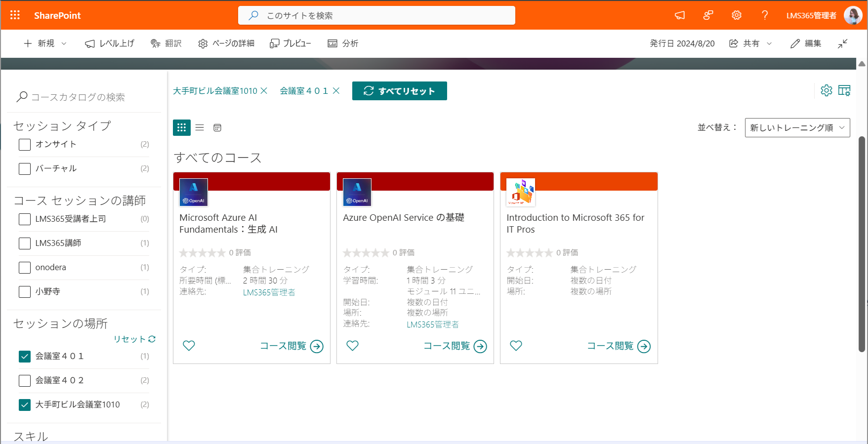Image resolution: width=868 pixels, height=444 pixels.
Task: Click the Azure OpenAI Service の基礎 course title
Action: coord(404,217)
